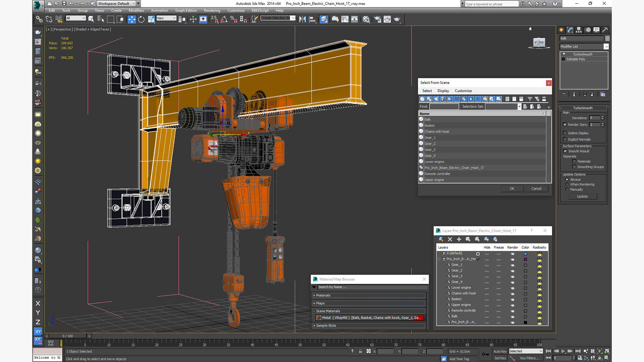This screenshot has height=362, width=644.
Task: Select the Select and Move tool
Action: (132, 19)
